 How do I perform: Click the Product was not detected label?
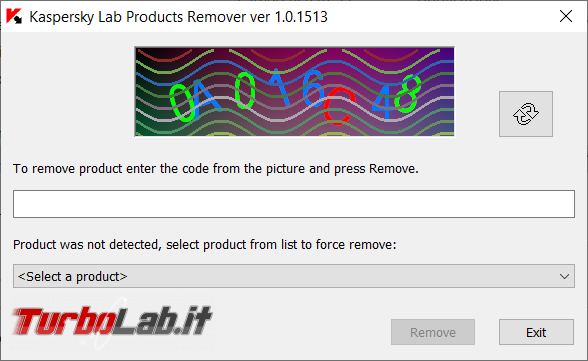point(205,245)
